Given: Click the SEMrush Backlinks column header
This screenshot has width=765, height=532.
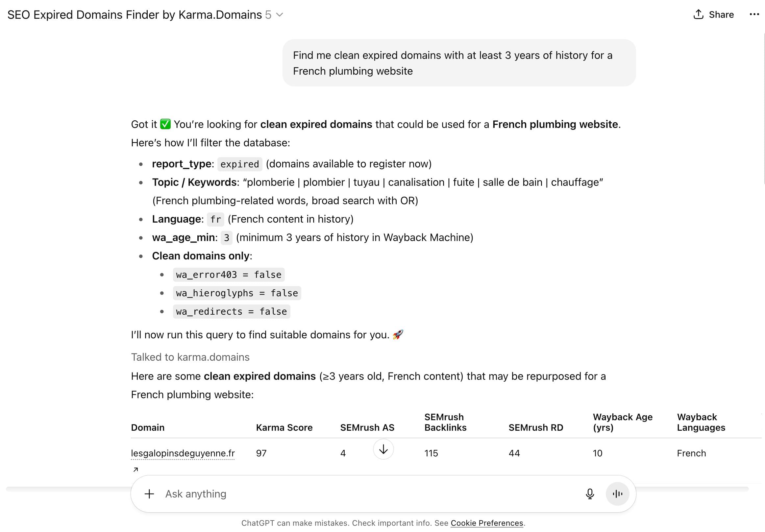Looking at the screenshot, I should (x=445, y=422).
